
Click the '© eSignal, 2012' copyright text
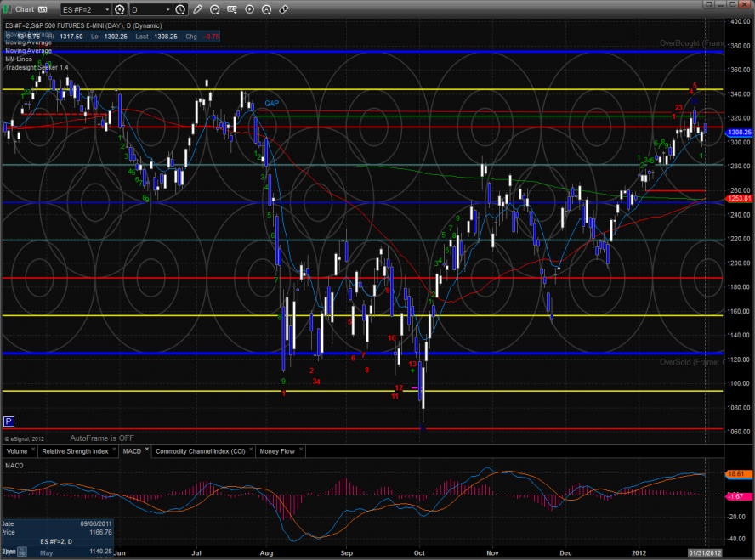click(x=24, y=438)
